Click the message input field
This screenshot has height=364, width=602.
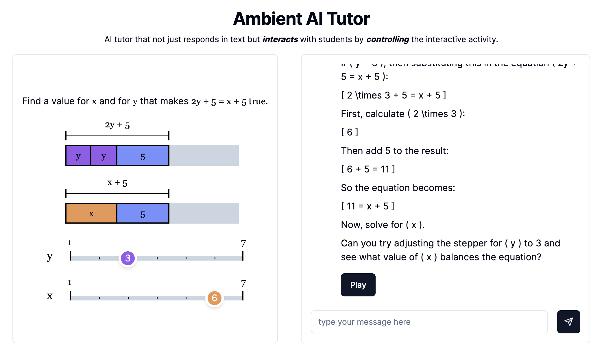click(x=430, y=322)
